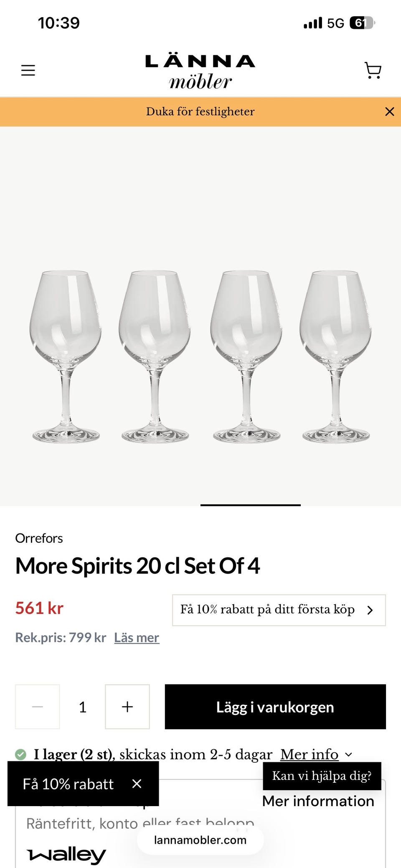Tap the image carousel position indicator
This screenshot has height=868, width=401.
(x=250, y=505)
